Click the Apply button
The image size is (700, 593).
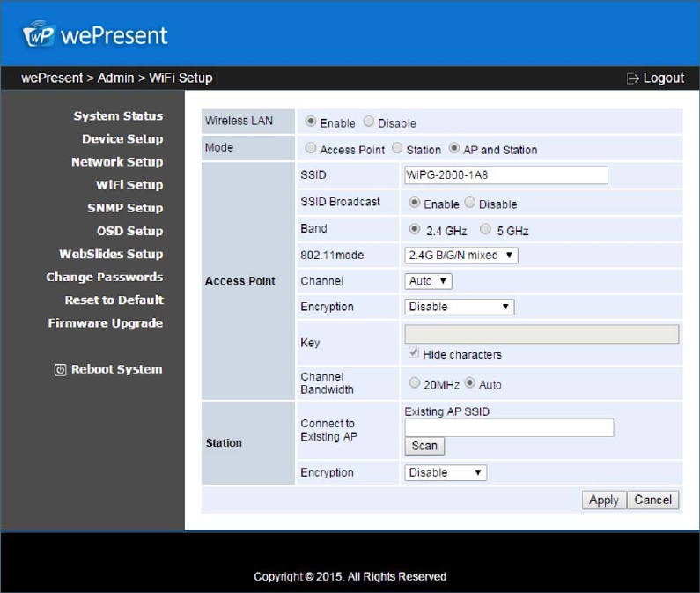click(604, 500)
